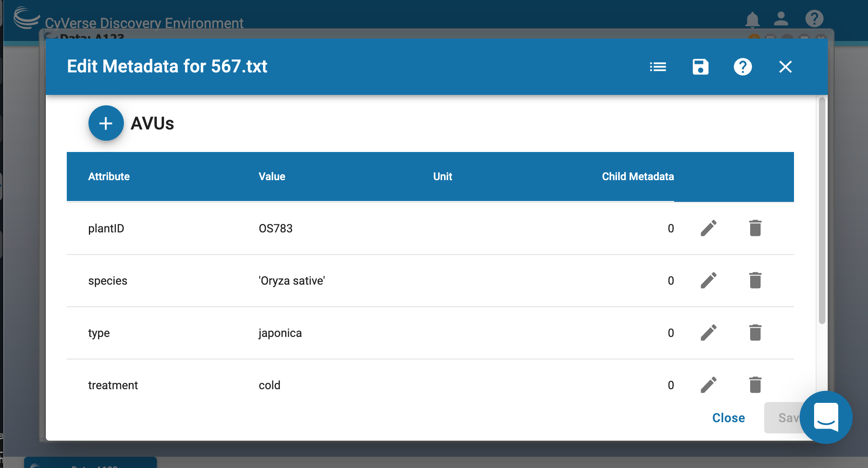This screenshot has height=468, width=868.
Task: Click the CyVerse logo
Action: [27, 18]
